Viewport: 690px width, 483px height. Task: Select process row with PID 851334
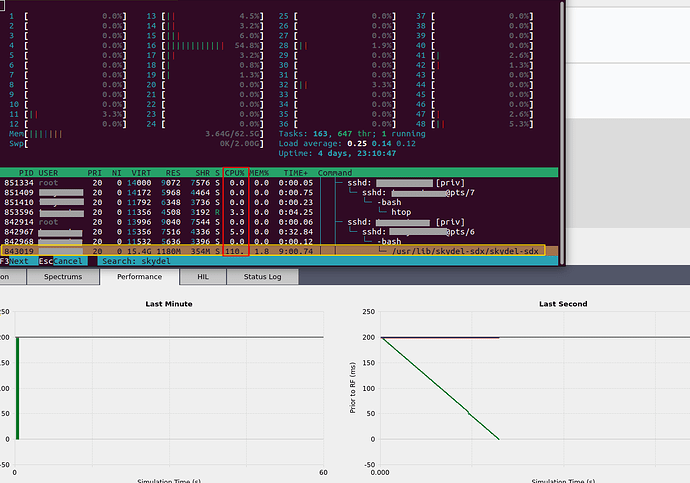pos(279,183)
